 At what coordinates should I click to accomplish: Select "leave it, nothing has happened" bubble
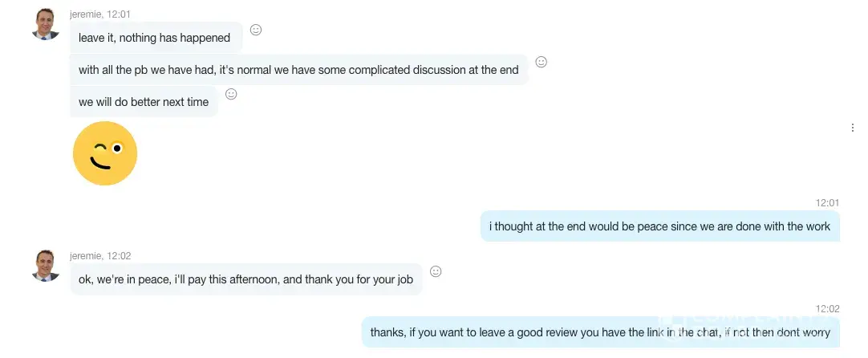pyautogui.click(x=155, y=38)
